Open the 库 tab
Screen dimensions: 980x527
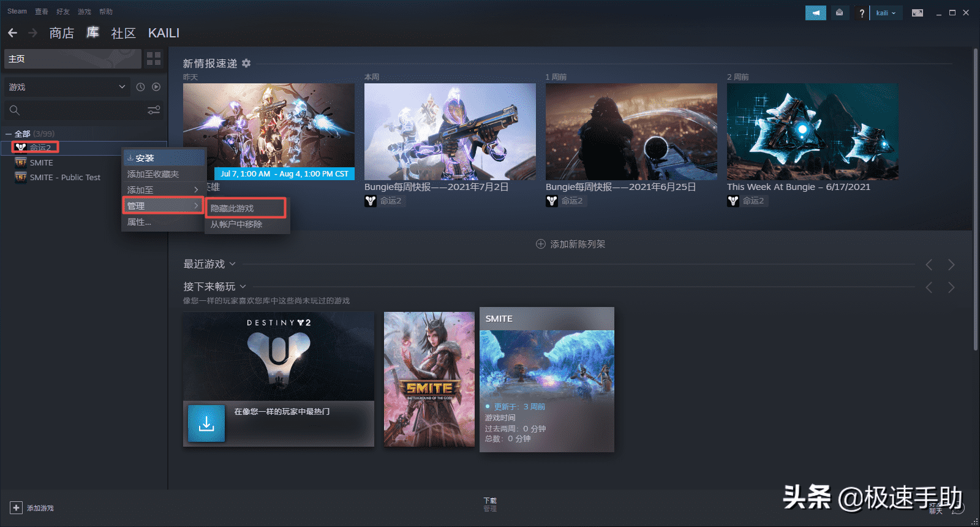click(x=92, y=32)
